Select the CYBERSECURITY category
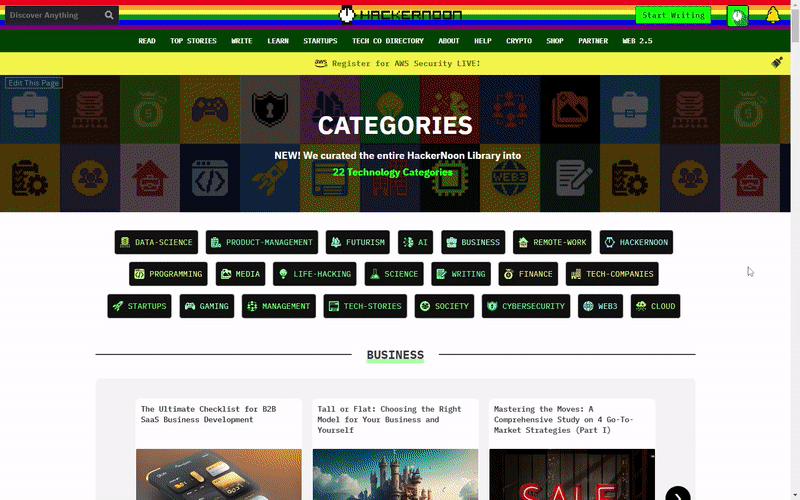This screenshot has width=800, height=500. (x=526, y=306)
